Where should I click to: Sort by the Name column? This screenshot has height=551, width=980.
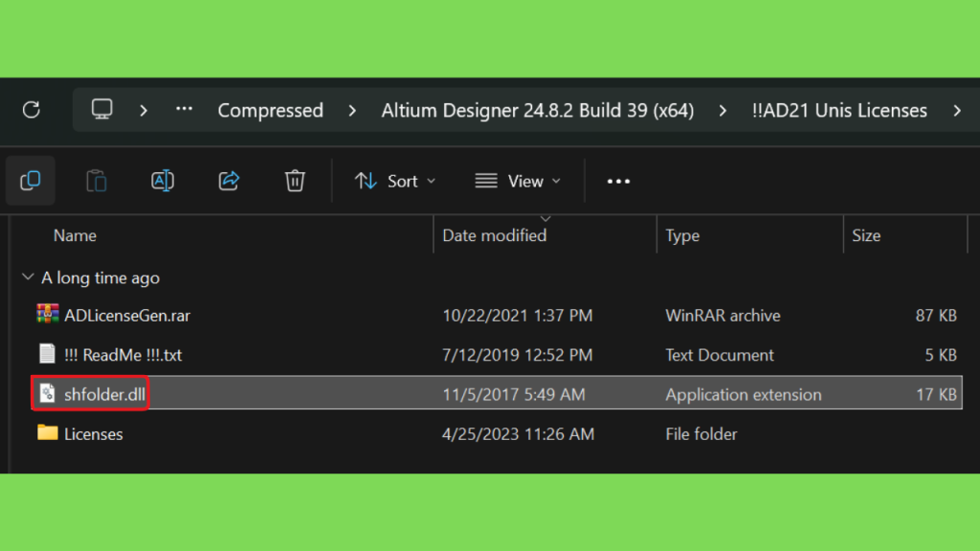(75, 235)
